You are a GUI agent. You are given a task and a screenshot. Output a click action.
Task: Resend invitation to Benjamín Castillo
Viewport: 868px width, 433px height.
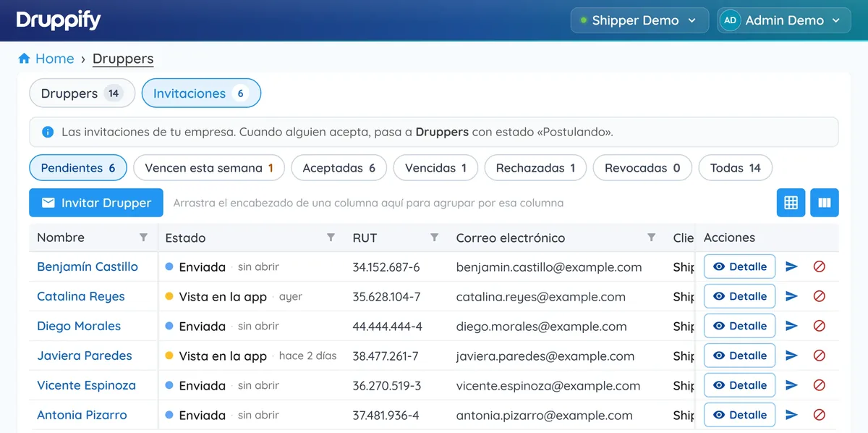pos(791,266)
